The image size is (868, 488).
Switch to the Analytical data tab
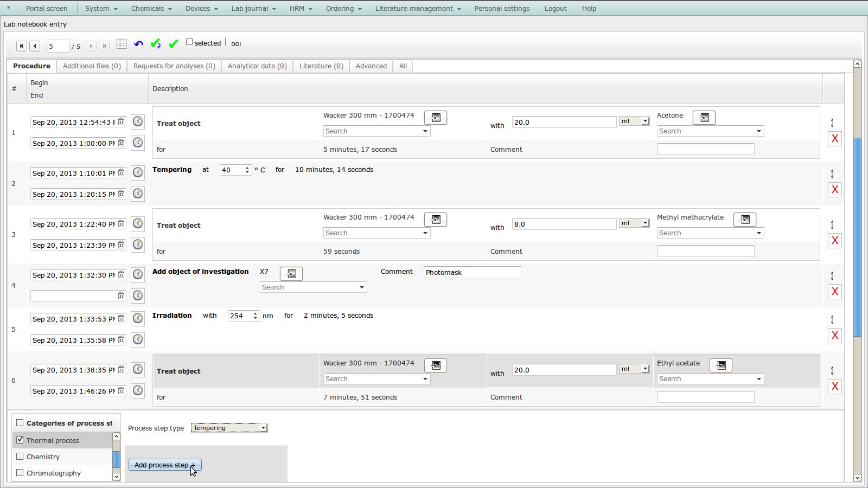tap(257, 66)
